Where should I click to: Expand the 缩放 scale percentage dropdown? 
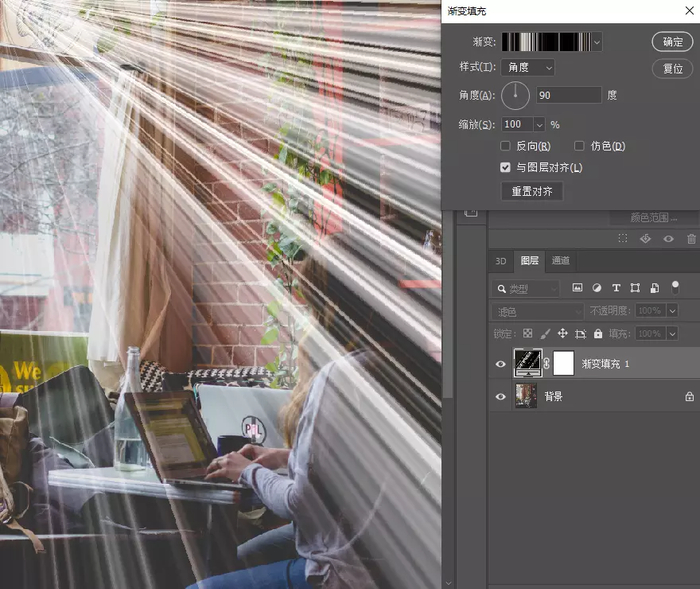539,125
